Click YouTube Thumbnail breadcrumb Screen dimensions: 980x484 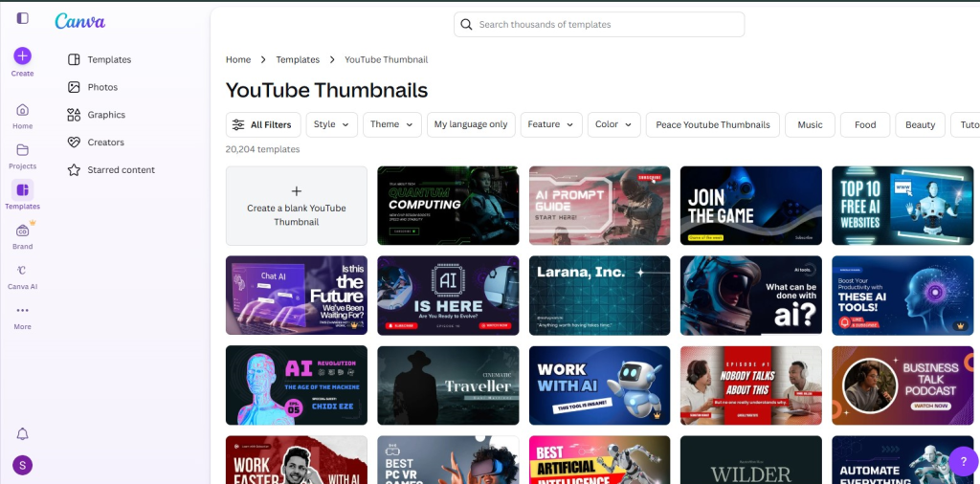pyautogui.click(x=387, y=59)
